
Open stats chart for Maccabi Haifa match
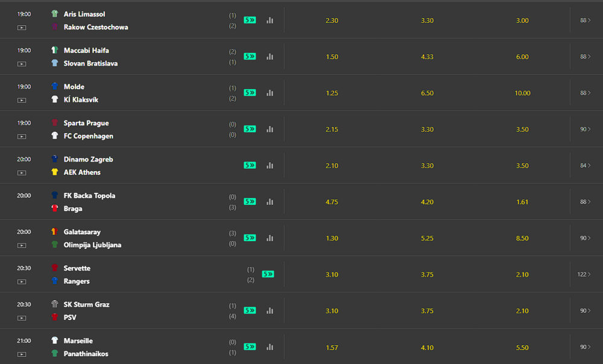point(270,57)
